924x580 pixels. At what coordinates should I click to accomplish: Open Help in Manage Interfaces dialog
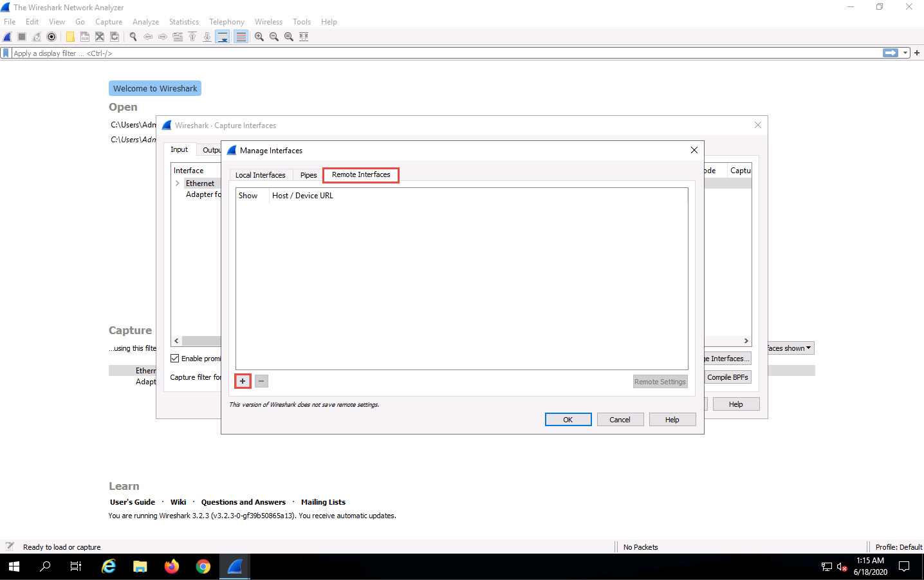[672, 420]
